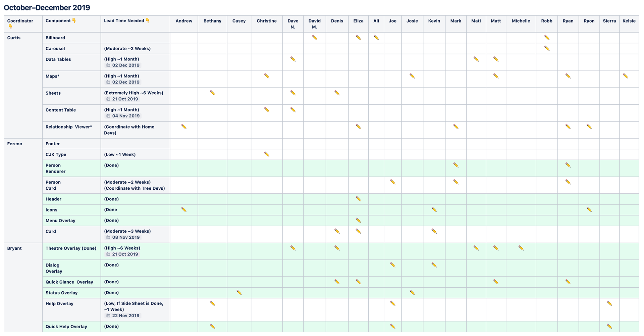
Task: Select the Coordinate with Home Devs cell
Action: point(135,130)
